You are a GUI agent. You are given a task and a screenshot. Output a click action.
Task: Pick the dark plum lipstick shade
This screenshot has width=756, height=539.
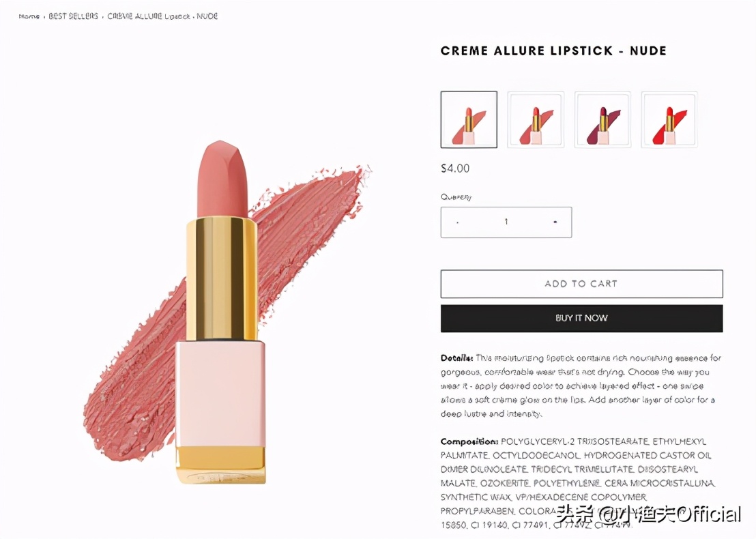(602, 119)
